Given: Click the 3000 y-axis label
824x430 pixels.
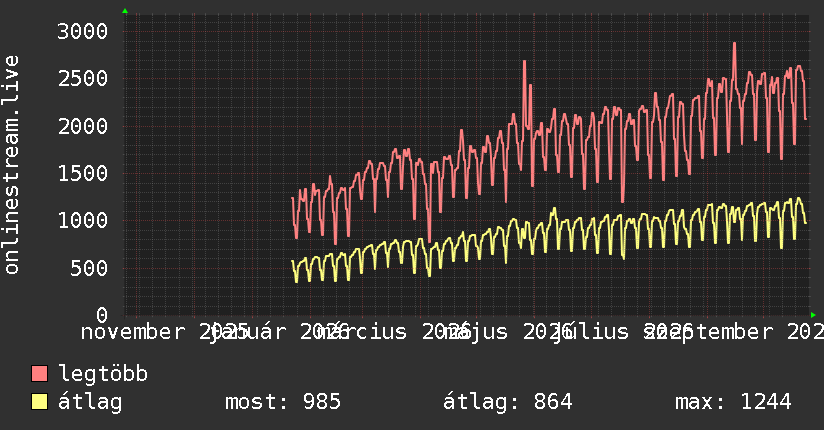Looking at the screenshot, I should coord(83,32).
